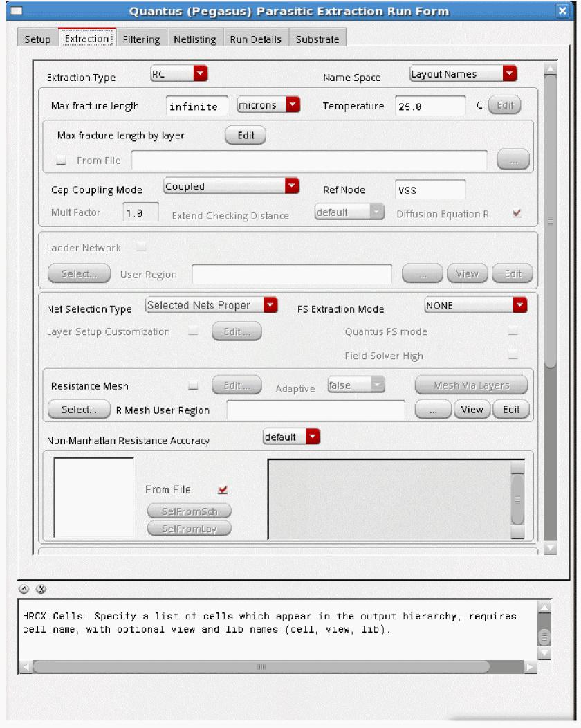The width and height of the screenshot is (581, 728).
Task: Click the Temperature value field
Action: pos(430,107)
